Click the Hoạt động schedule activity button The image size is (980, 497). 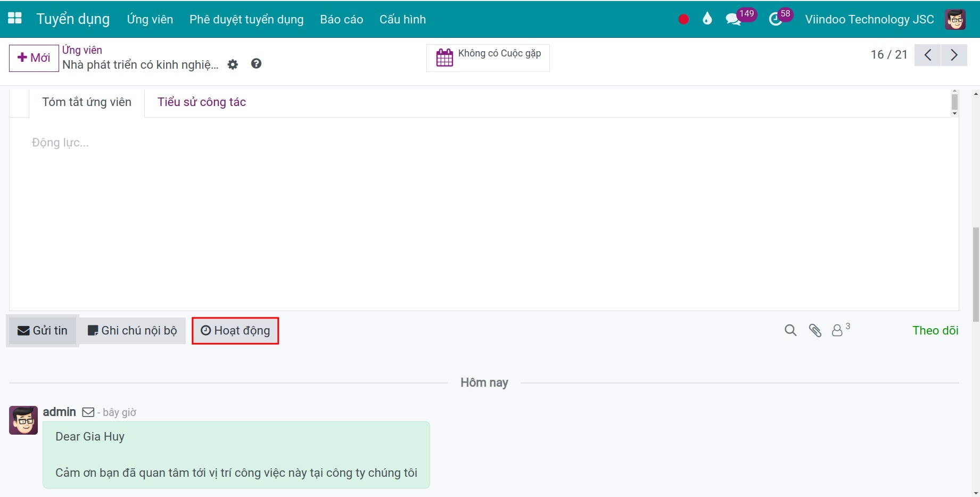point(235,331)
